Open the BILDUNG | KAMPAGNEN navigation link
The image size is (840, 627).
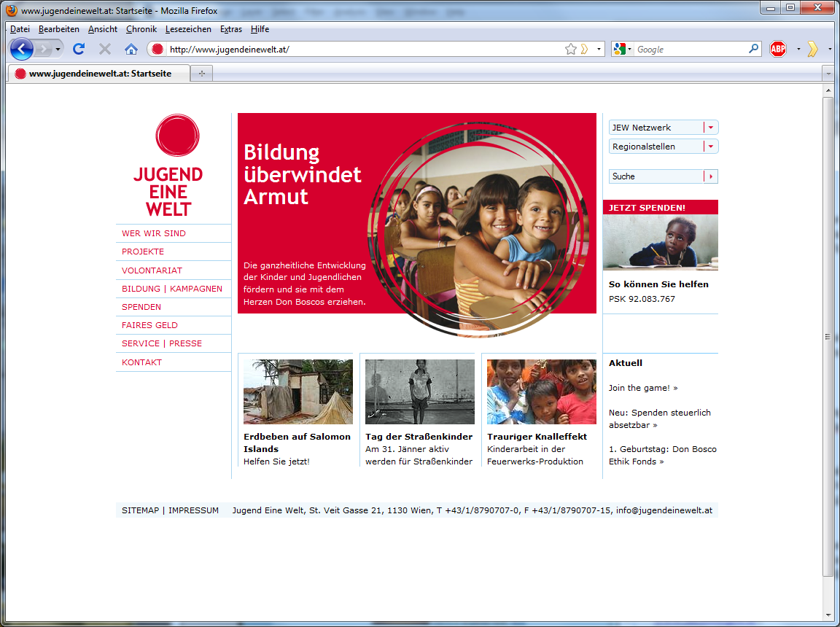click(x=172, y=289)
